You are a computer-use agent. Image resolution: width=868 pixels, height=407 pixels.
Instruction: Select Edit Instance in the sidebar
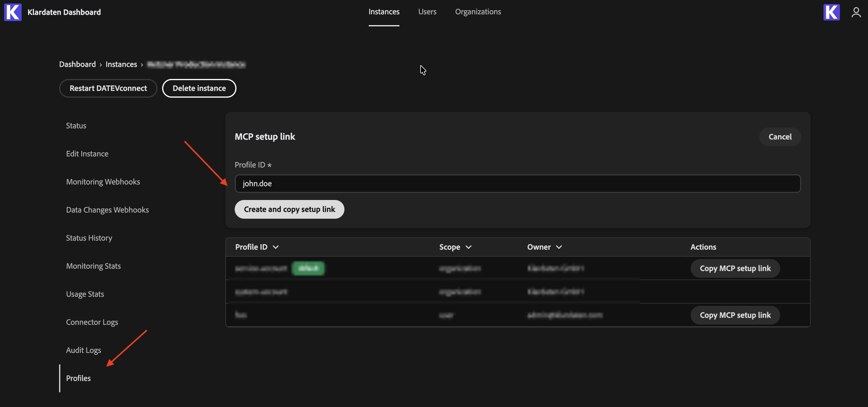click(x=87, y=154)
